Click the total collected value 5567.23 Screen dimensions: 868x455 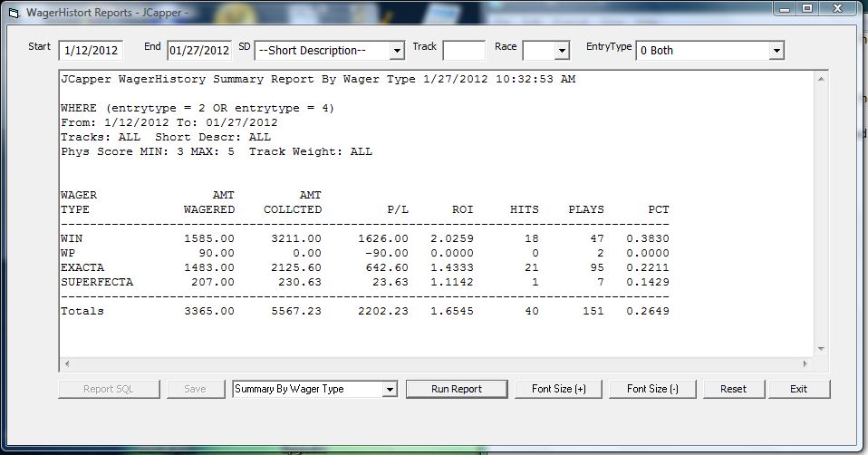(296, 311)
